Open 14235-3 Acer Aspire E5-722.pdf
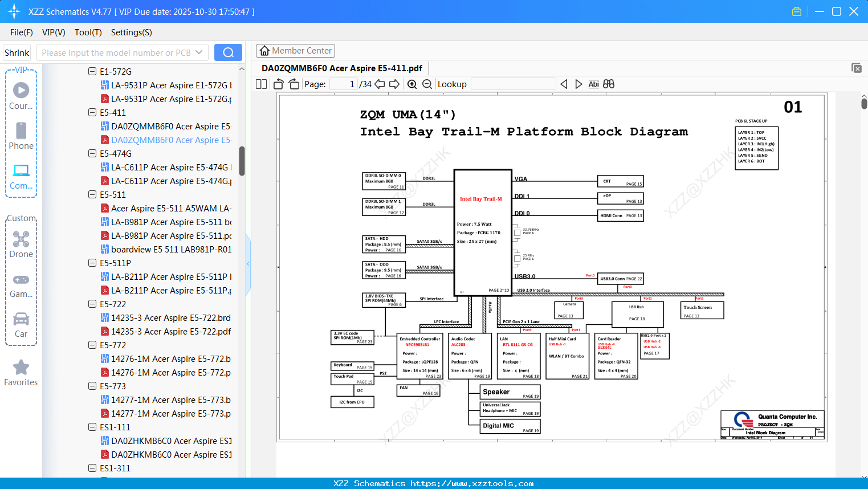 pyautogui.click(x=166, y=331)
